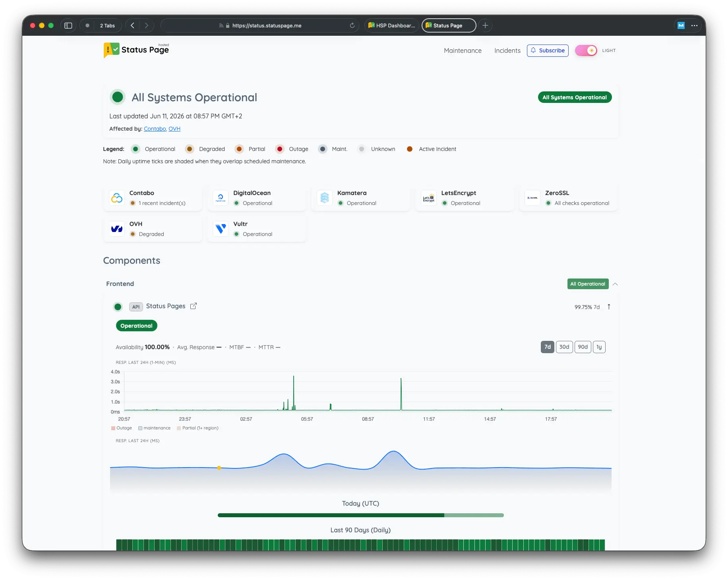Open the Status Pages vertical dots menu
728x580 pixels.
coord(609,307)
